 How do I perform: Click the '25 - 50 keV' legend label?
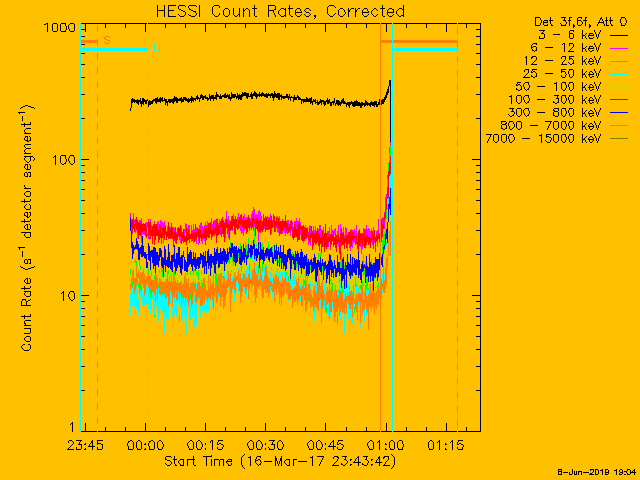click(562, 74)
